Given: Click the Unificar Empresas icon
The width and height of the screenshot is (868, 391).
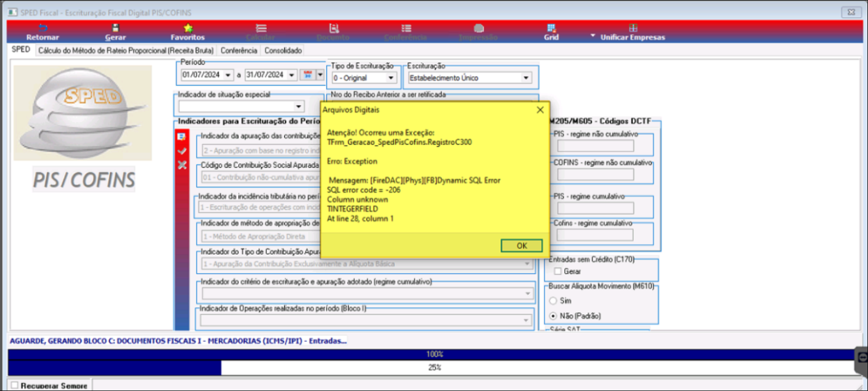Looking at the screenshot, I should coord(633,28).
